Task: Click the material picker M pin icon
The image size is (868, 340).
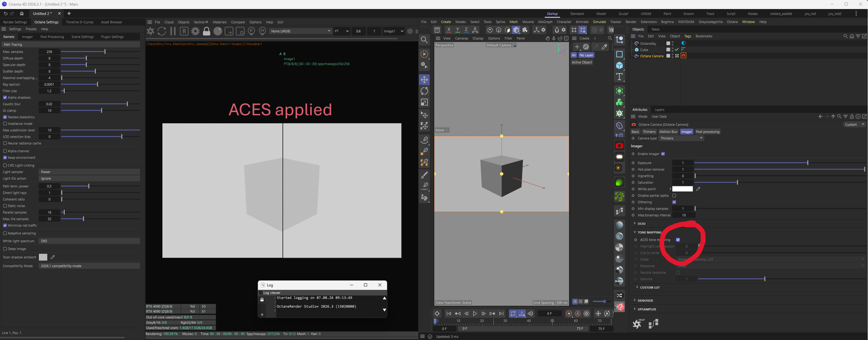Action: (x=263, y=31)
